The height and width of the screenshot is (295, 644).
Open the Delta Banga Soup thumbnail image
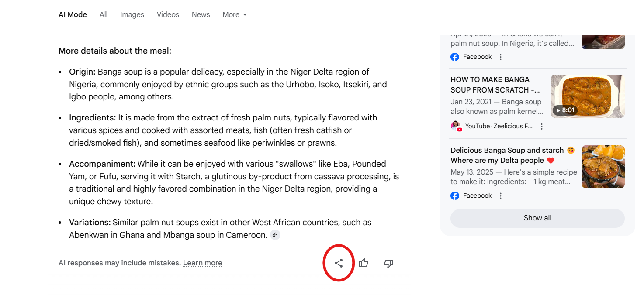pyautogui.click(x=603, y=167)
